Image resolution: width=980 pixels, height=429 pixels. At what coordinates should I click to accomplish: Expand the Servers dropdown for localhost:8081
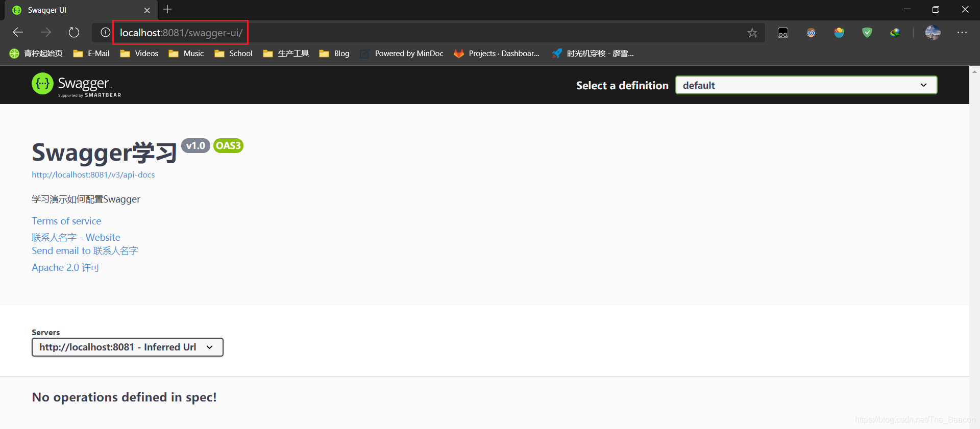point(128,347)
